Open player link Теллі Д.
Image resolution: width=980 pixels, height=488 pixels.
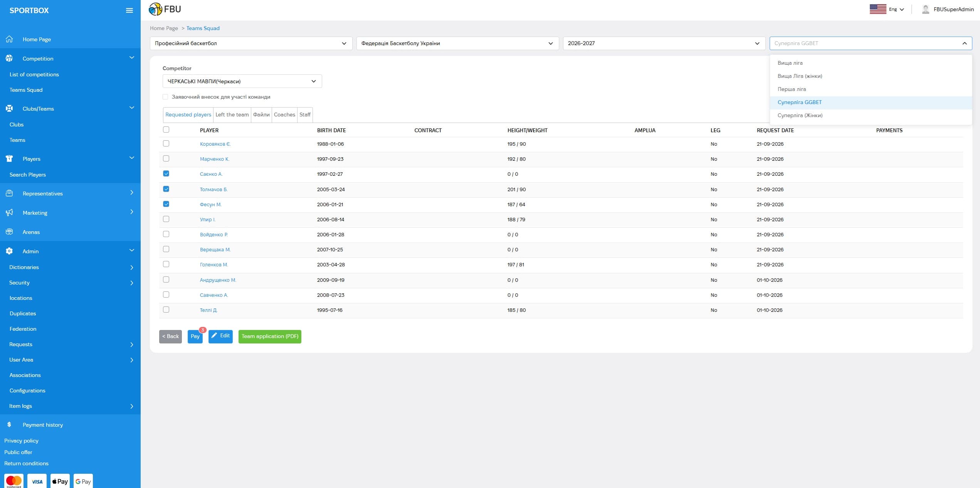tap(208, 310)
